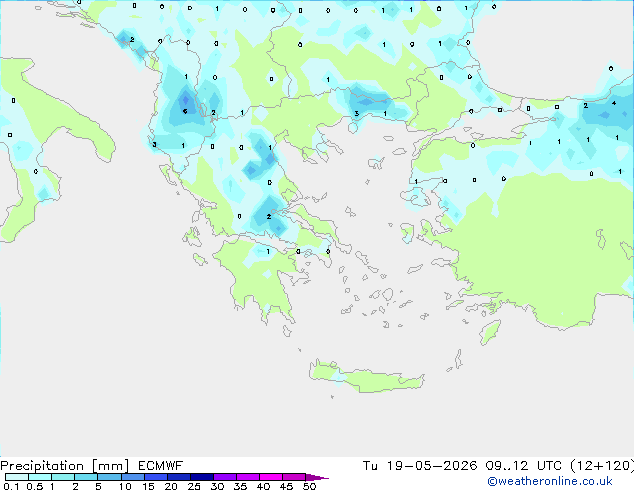Click the over-50 arrow tip of legend
The height and width of the screenshot is (490, 634).
[317, 477]
